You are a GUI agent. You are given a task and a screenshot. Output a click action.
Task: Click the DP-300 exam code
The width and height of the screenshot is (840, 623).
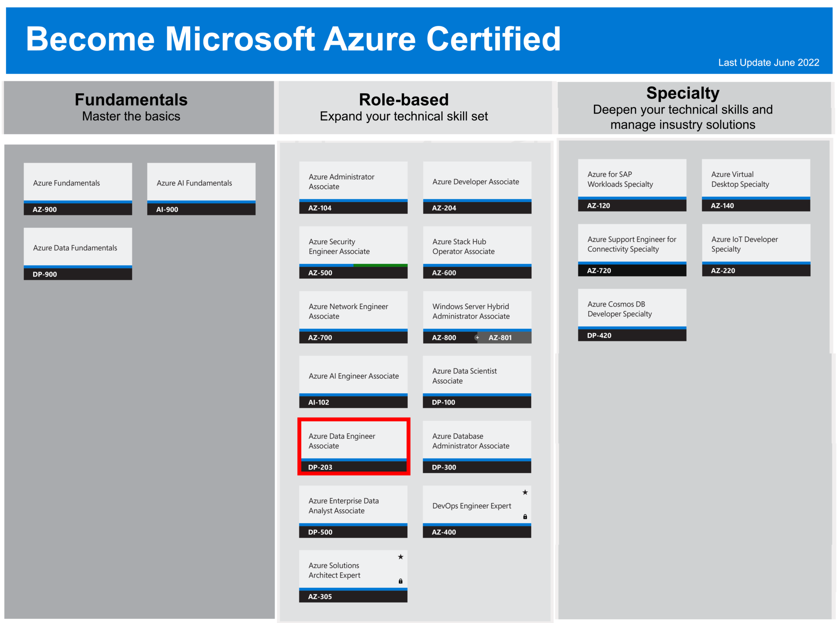pos(444,467)
